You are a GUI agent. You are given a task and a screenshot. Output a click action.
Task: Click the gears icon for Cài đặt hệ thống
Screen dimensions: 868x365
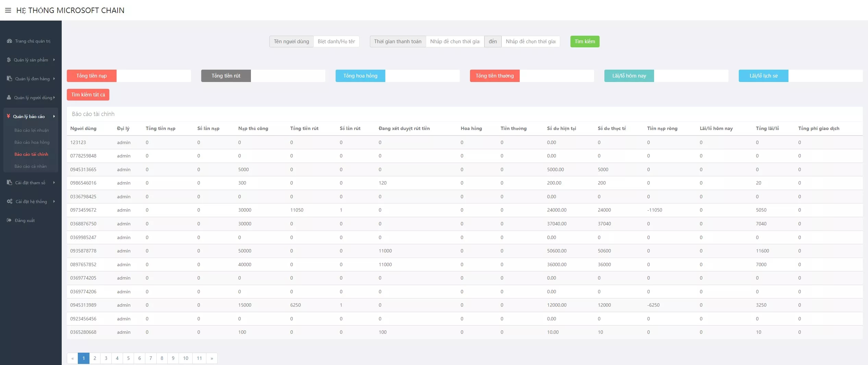[x=10, y=201]
